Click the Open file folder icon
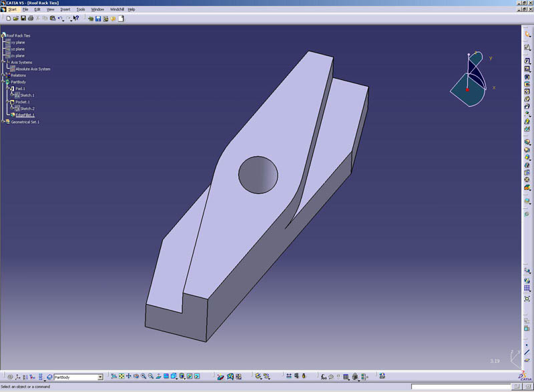 [15, 19]
